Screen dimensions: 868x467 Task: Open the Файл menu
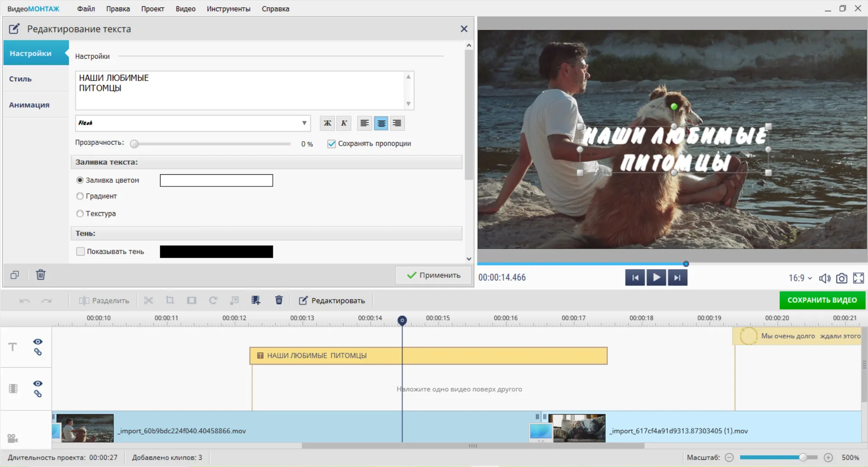pos(86,9)
